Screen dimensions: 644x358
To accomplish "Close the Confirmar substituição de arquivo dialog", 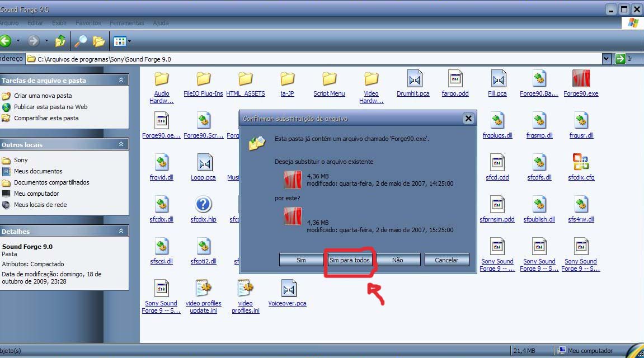I will tap(468, 119).
